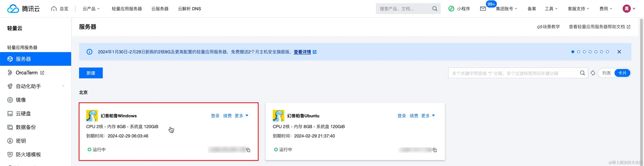Expand the 云产品 products menu
Viewport: 644px width, 166px height.
click(91, 9)
